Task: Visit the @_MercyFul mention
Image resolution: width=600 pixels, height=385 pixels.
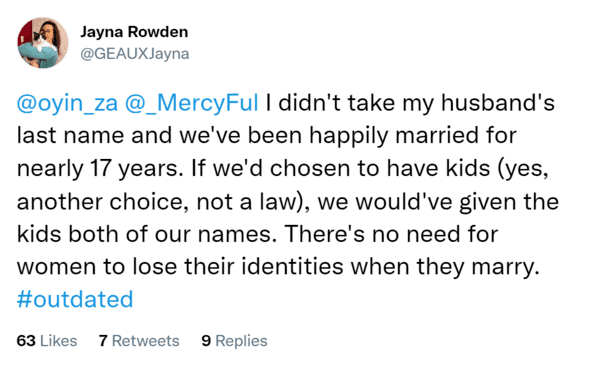Action: click(x=192, y=103)
